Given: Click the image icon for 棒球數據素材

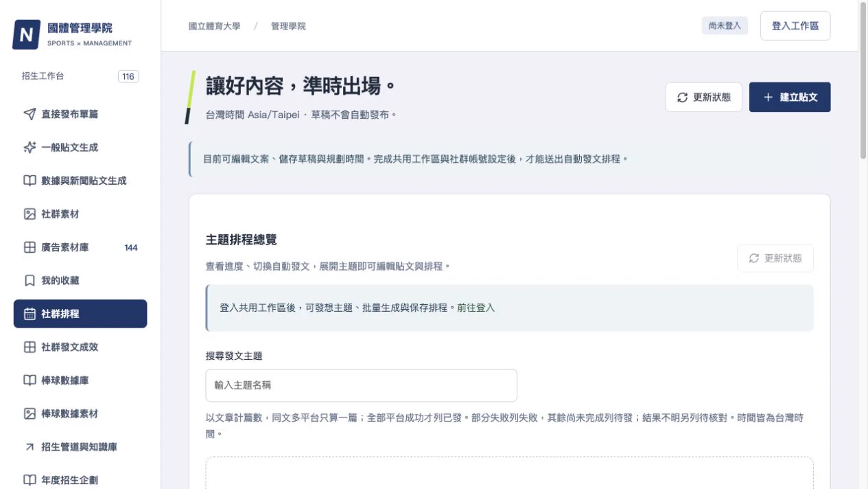Looking at the screenshot, I should (30, 413).
